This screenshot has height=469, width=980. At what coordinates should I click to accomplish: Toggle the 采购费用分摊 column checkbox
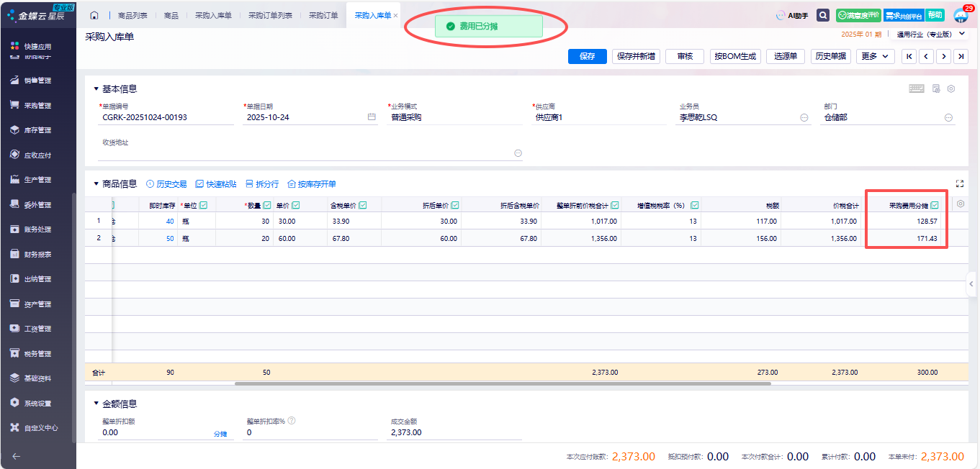coord(935,205)
